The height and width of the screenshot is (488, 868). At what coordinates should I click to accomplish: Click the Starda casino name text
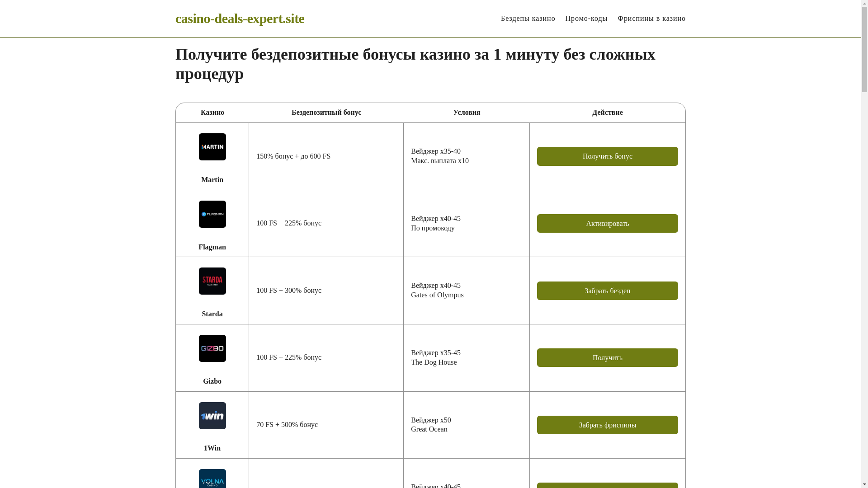coord(212,314)
